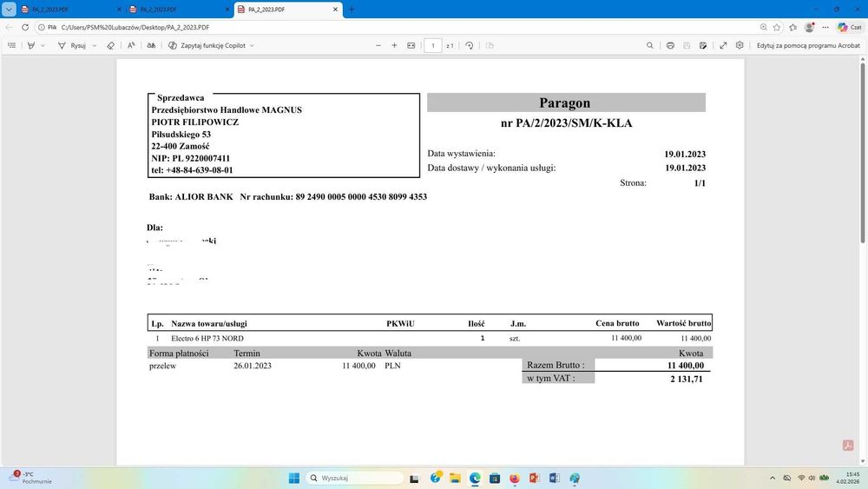Image resolution: width=868 pixels, height=489 pixels.
Task: Toggle fit to width page view
Action: [x=411, y=45]
